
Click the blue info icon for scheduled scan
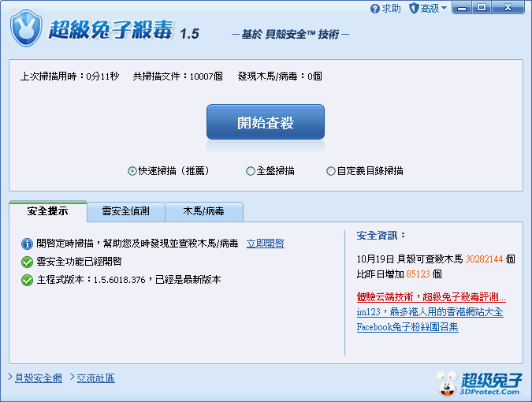point(28,244)
